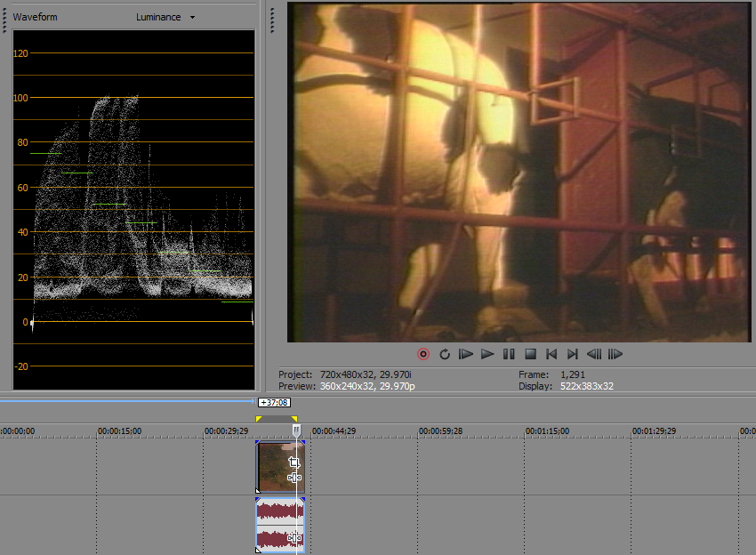Click the loop region bar above ruler
Image resolution: width=756 pixels, height=555 pixels.
tap(277, 419)
